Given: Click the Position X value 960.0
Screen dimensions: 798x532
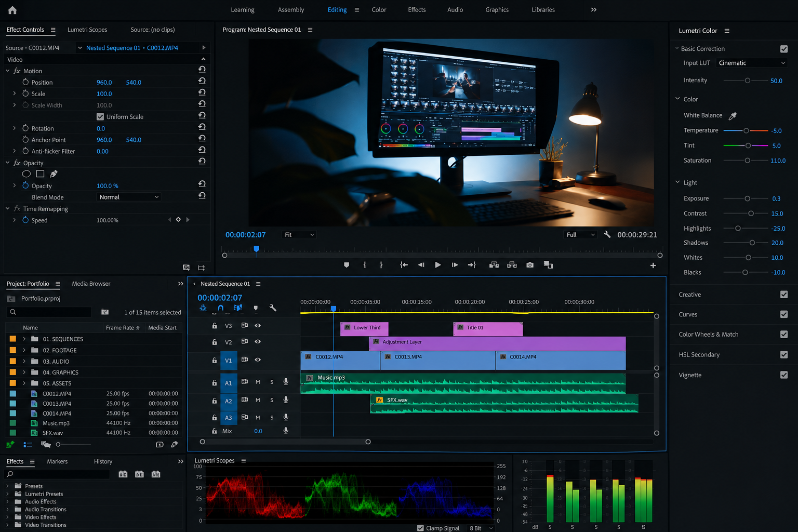Looking at the screenshot, I should [x=104, y=83].
